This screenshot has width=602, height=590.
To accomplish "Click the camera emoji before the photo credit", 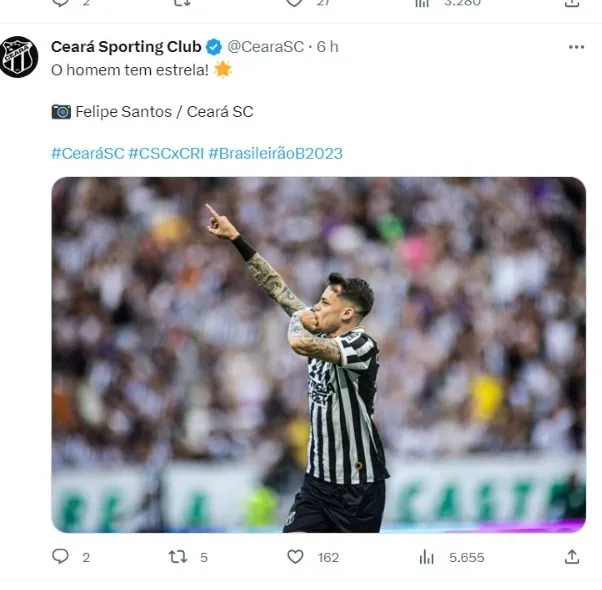I will pyautogui.click(x=61, y=112).
